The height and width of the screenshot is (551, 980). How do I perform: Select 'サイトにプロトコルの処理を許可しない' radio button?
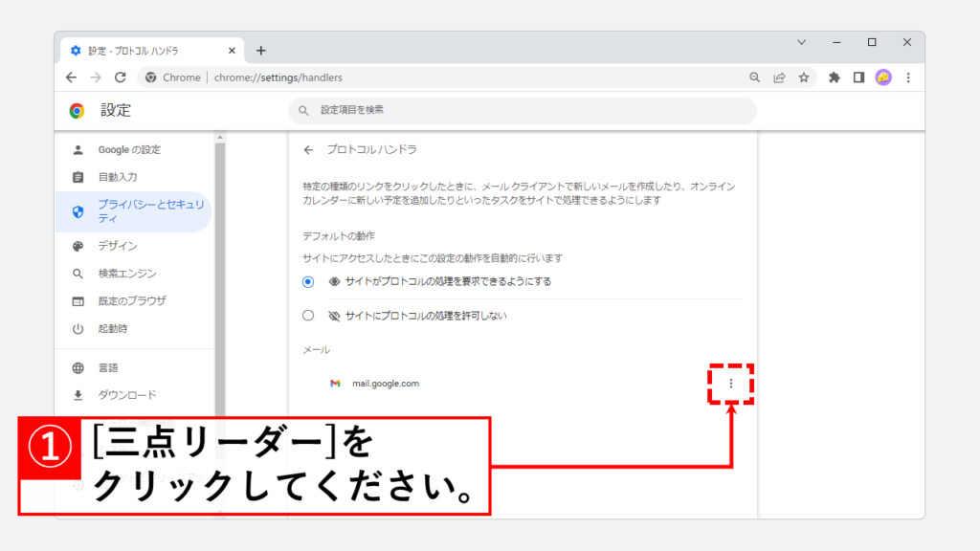(x=307, y=316)
